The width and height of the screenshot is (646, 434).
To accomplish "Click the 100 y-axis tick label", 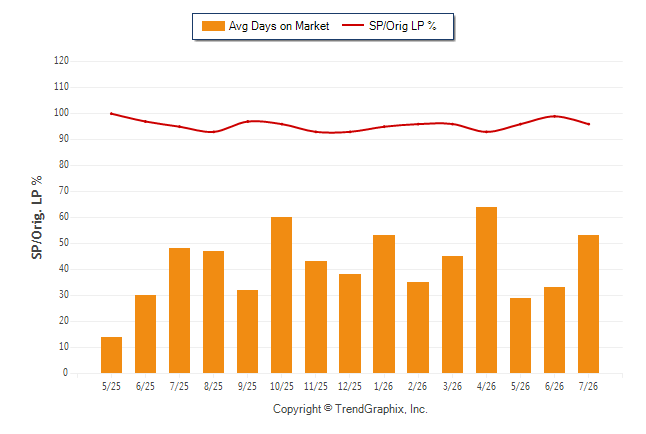I will (61, 113).
